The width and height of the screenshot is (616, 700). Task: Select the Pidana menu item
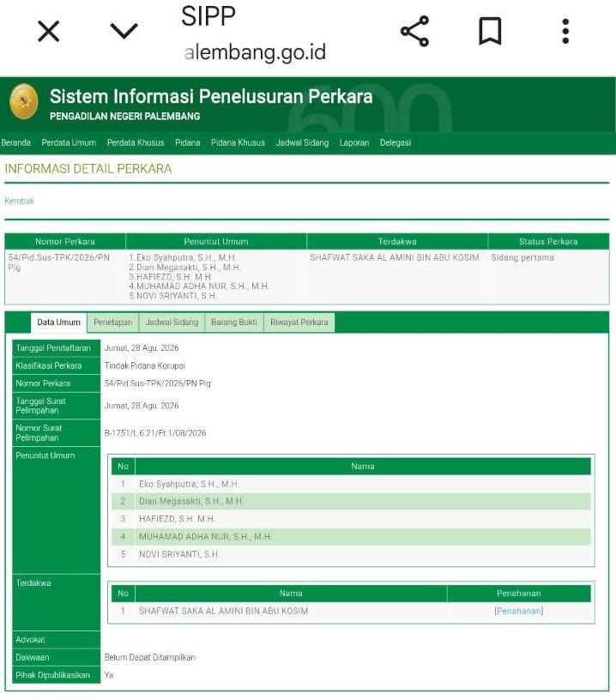coord(188,143)
